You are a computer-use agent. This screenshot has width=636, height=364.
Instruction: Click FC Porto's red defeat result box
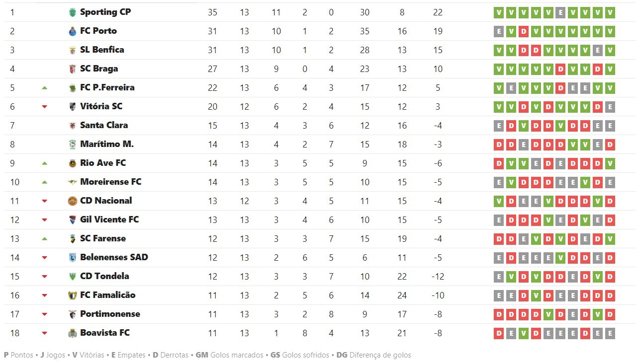tap(523, 31)
